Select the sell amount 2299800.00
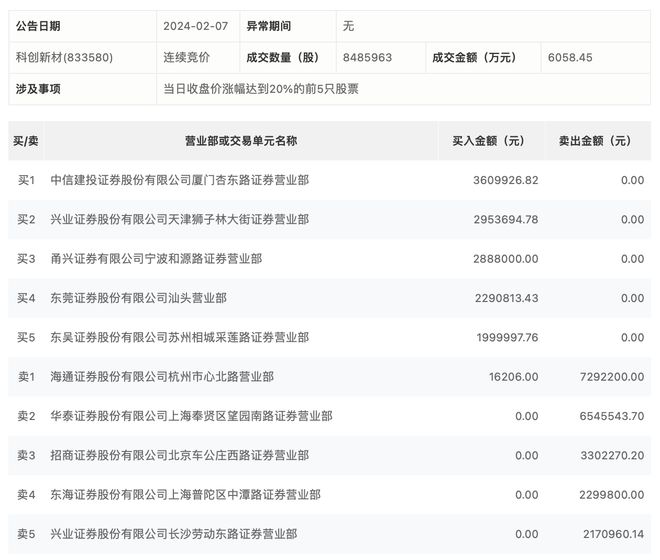The image size is (660, 560). [612, 495]
